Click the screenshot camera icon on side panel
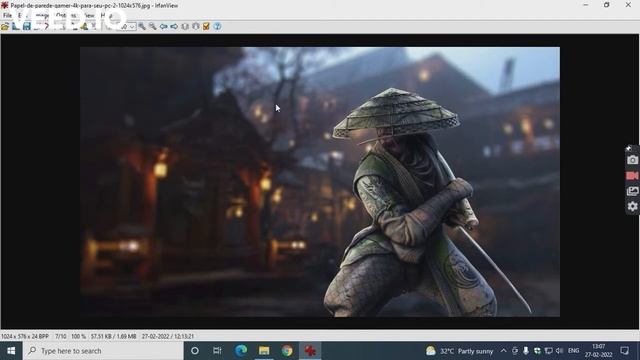 click(x=632, y=160)
